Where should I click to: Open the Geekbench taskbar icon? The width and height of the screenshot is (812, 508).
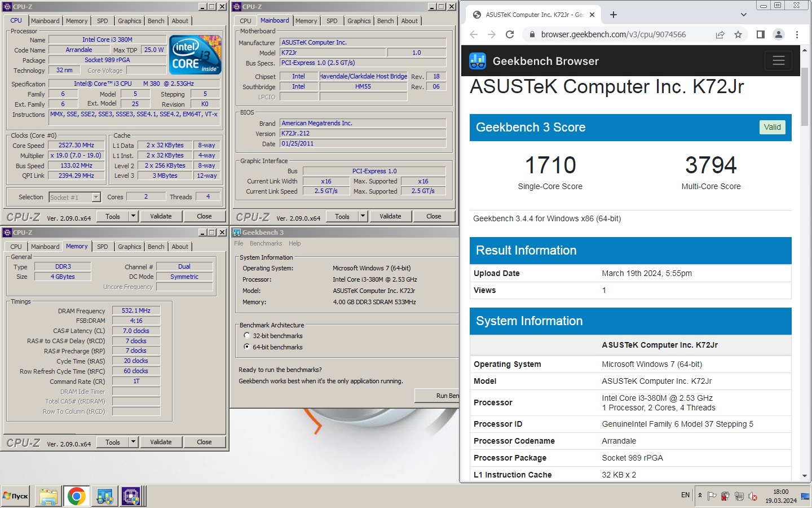coord(104,496)
